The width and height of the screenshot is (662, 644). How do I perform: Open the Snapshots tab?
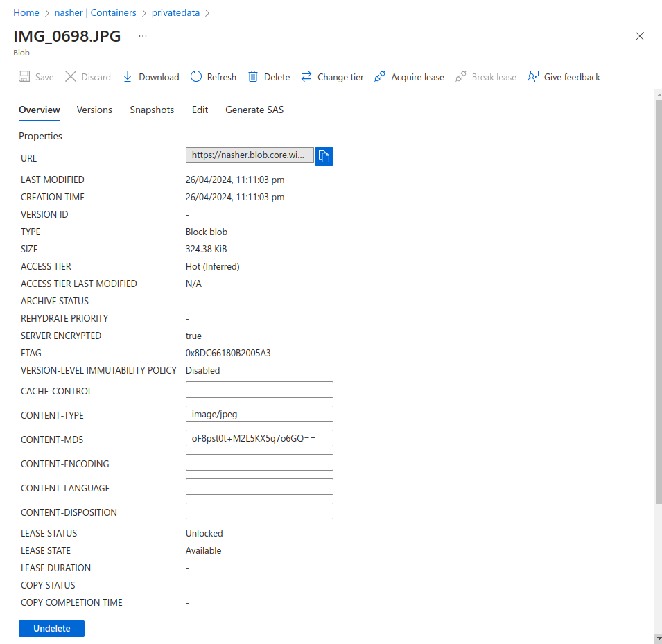pyautogui.click(x=152, y=110)
